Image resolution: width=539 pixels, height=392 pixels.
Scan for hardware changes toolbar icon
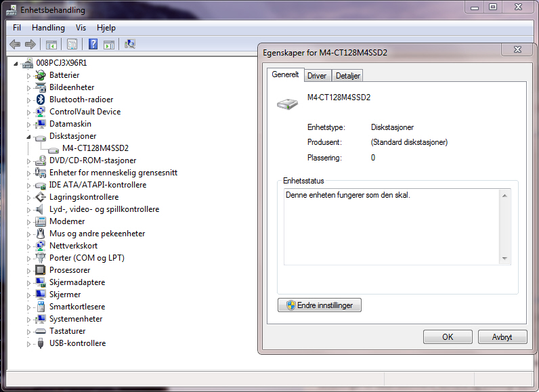[130, 44]
